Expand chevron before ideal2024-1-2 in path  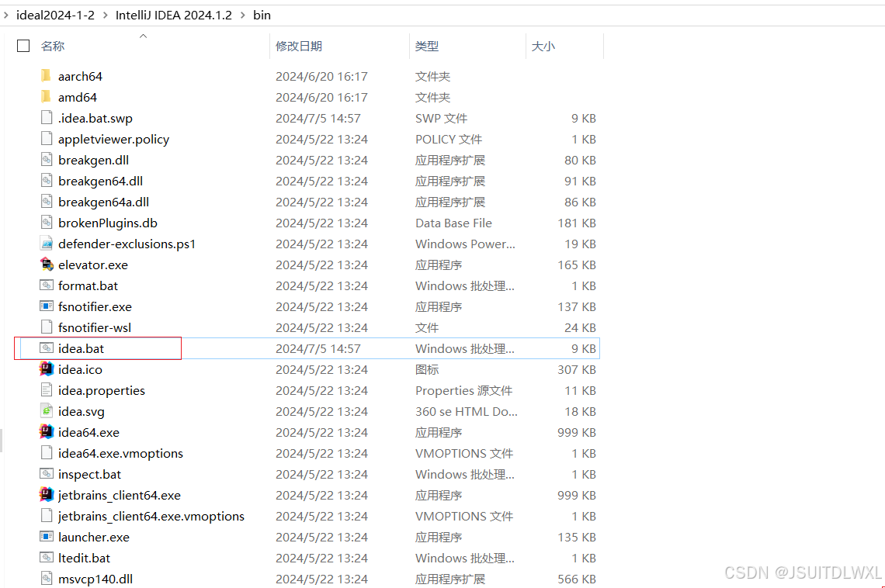(x=6, y=16)
